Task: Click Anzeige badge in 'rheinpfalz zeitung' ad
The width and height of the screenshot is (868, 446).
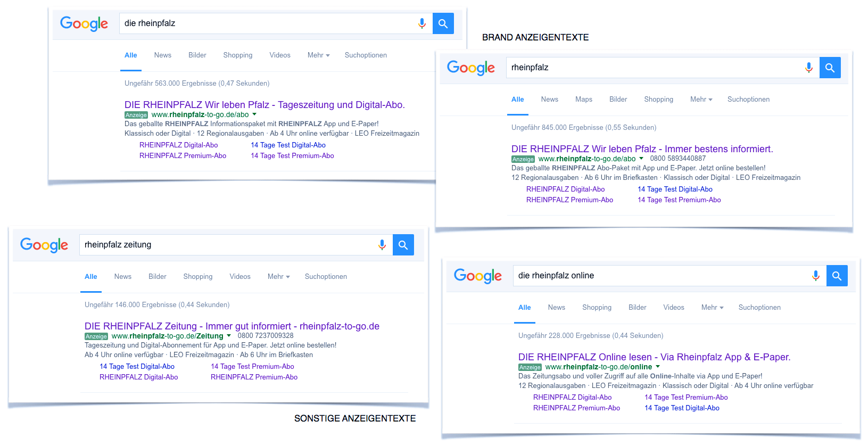Action: (x=96, y=336)
